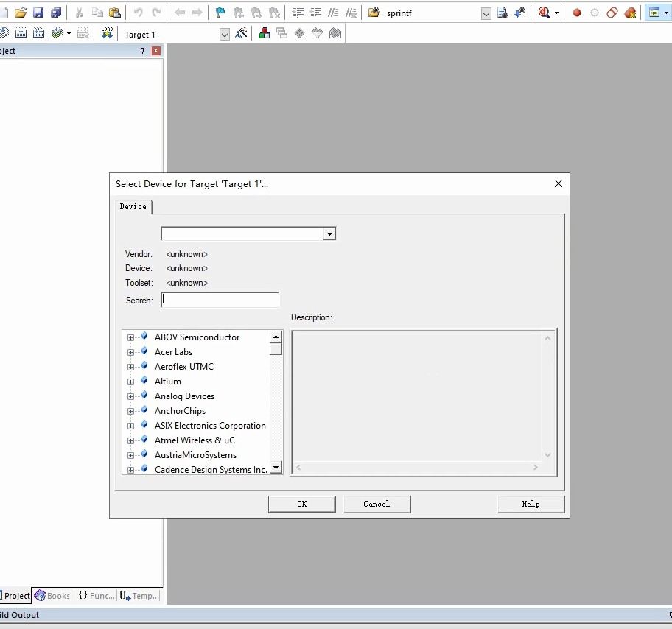The height and width of the screenshot is (629, 672).
Task: Click the Insert breakpoint red circle icon
Action: pos(577,13)
